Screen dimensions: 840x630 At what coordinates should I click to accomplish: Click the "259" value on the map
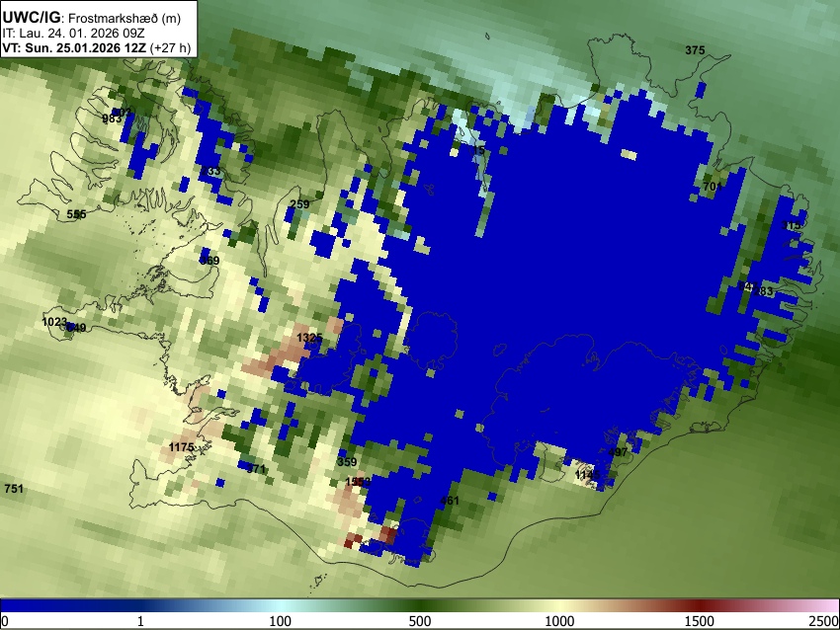tap(299, 204)
